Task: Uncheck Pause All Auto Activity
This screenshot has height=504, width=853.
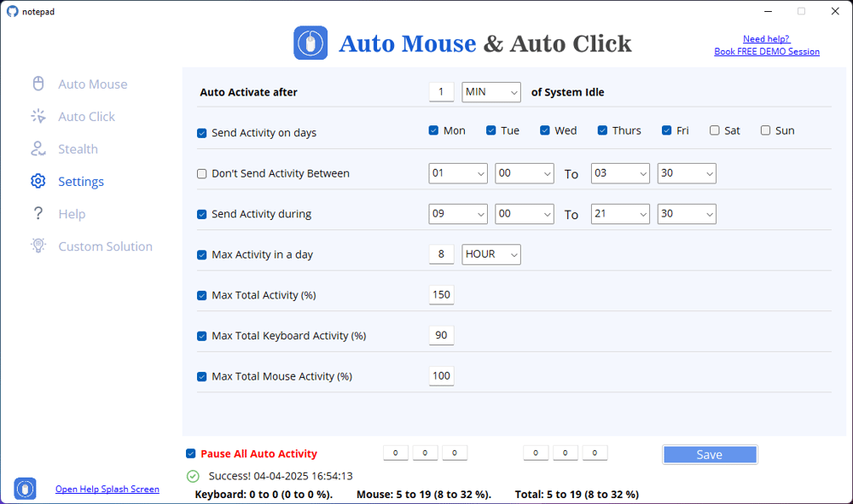Action: 190,454
